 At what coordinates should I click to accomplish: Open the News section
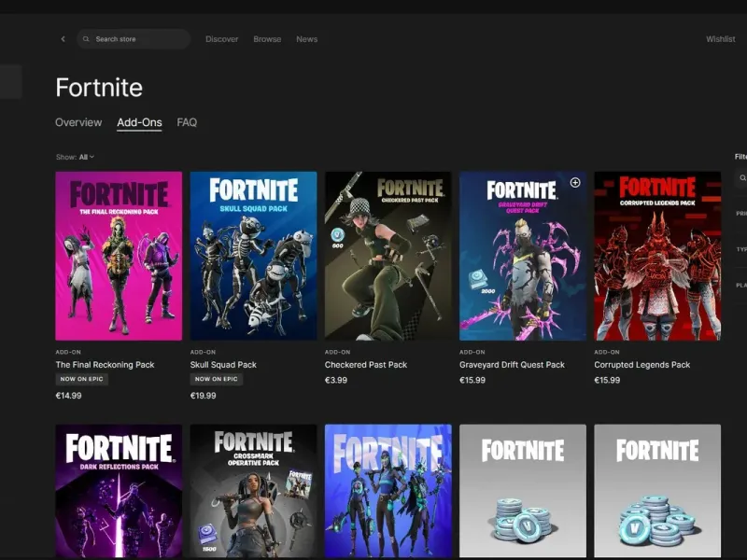307,39
